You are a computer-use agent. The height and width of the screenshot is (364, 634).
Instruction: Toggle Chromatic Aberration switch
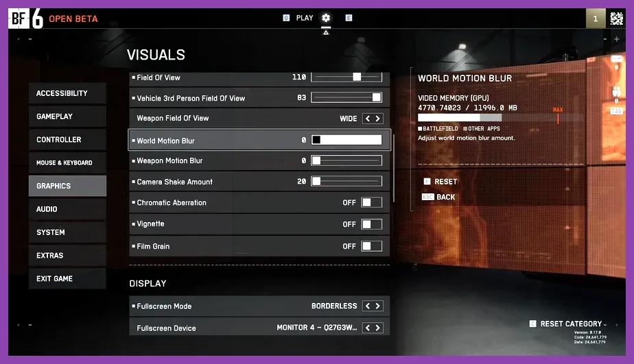(x=372, y=202)
